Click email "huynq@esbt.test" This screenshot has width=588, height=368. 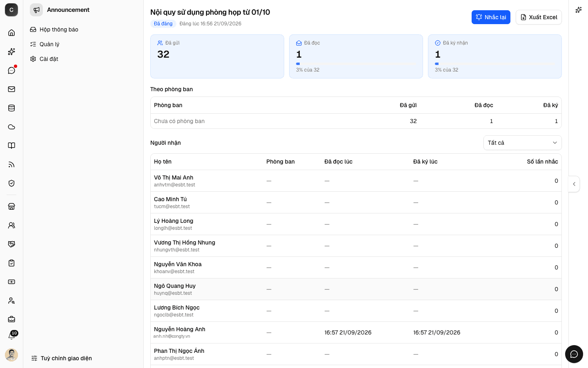173,293
